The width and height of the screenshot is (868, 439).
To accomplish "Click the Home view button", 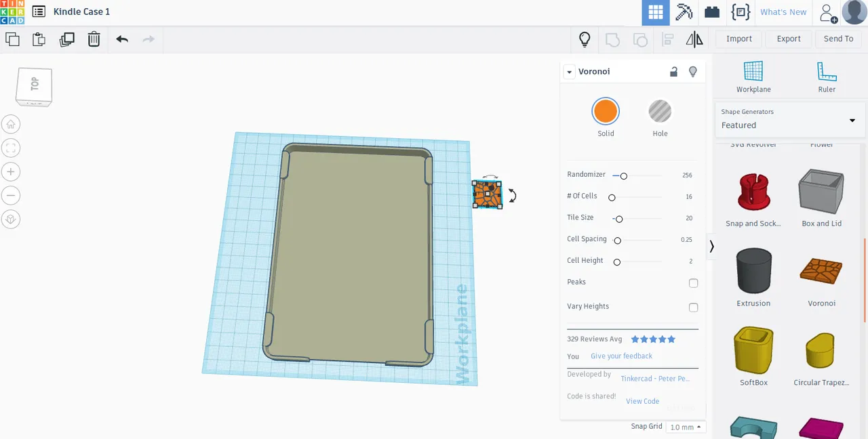I will click(10, 124).
